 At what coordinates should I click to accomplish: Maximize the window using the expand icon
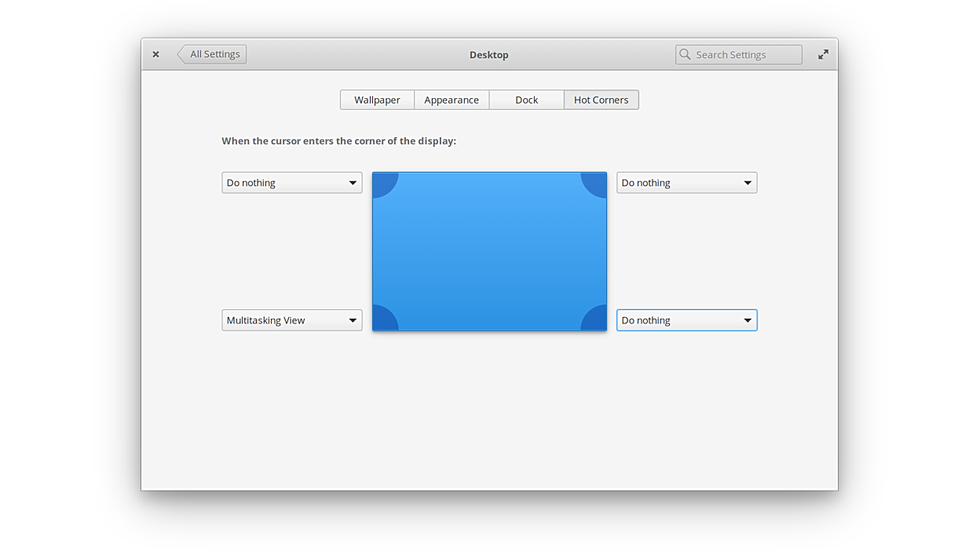pyautogui.click(x=823, y=54)
